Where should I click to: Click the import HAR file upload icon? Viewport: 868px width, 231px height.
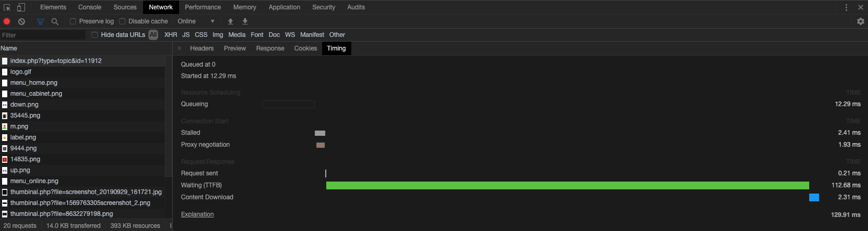pos(231,21)
